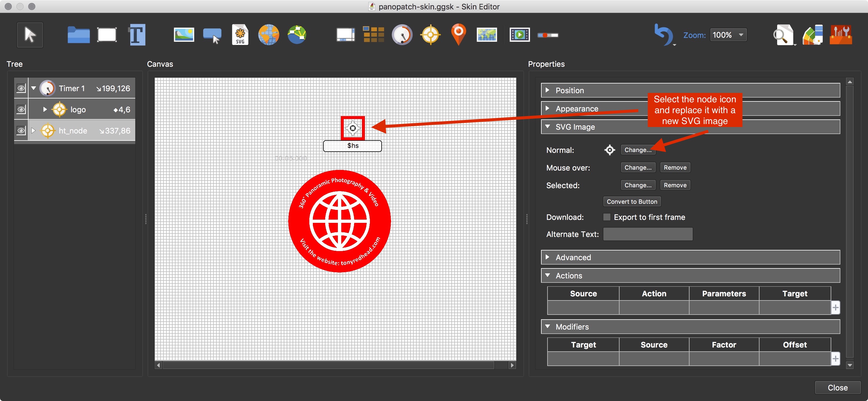Open the Live Preview magnifier icon

[783, 35]
